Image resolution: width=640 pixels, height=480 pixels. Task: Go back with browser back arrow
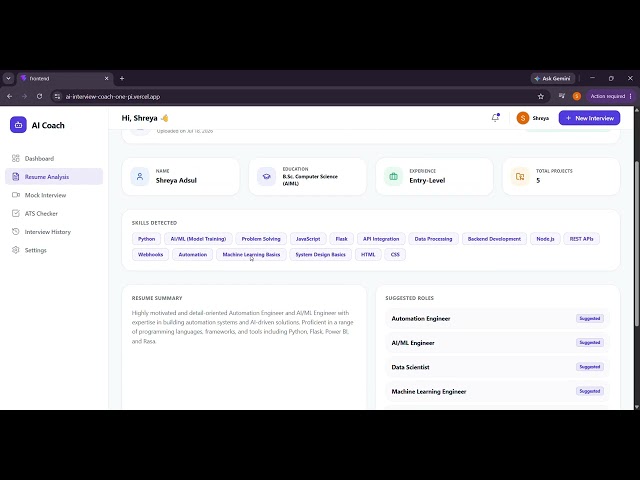[x=9, y=96]
